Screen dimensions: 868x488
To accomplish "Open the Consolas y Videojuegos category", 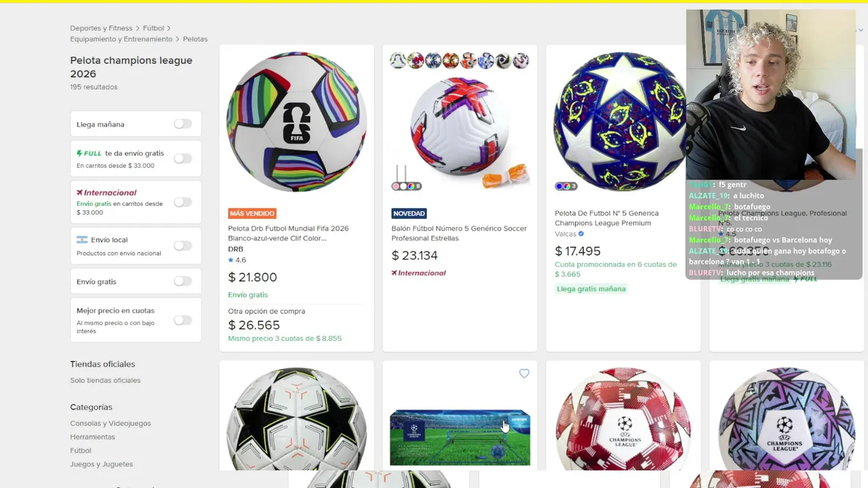I will pos(111,424).
